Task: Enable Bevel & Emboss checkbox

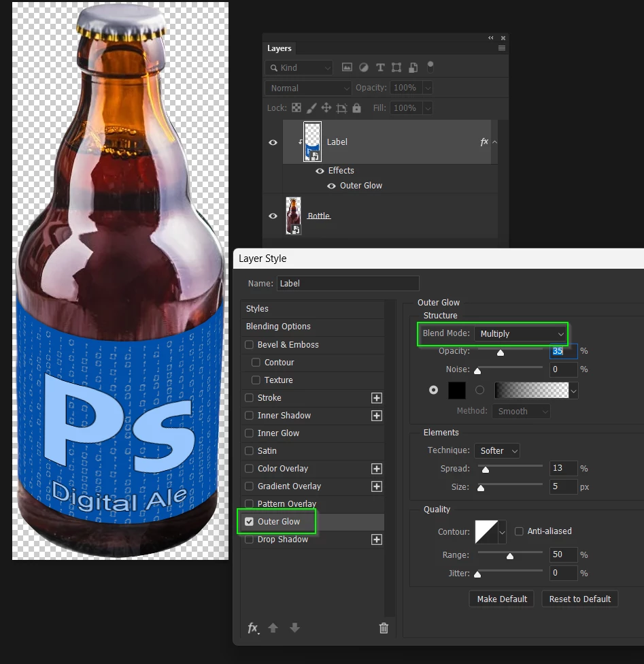Action: 249,345
